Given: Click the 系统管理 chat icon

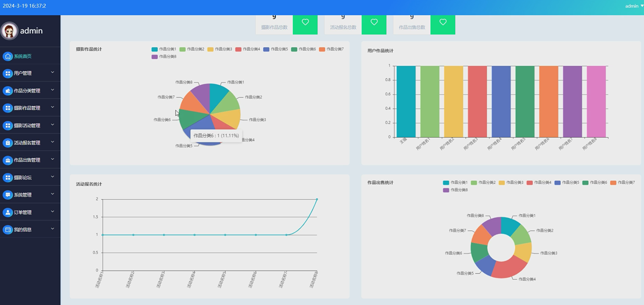Looking at the screenshot, I should pyautogui.click(x=8, y=195).
